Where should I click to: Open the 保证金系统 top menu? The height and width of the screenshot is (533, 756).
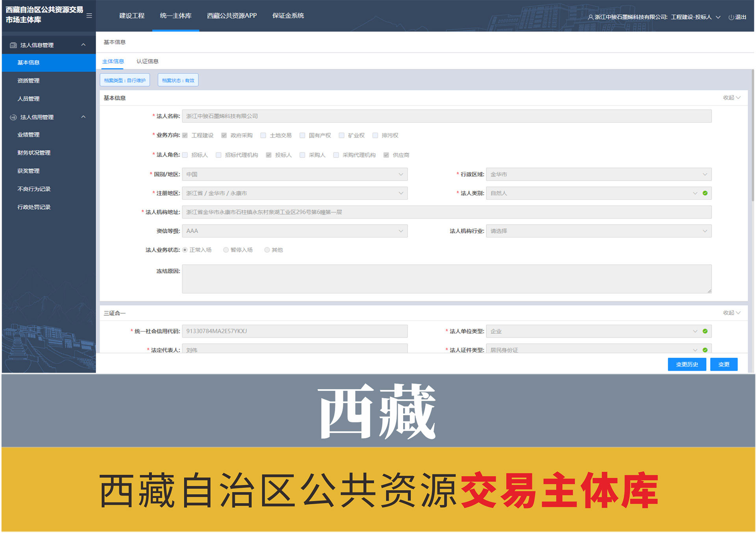click(x=288, y=16)
